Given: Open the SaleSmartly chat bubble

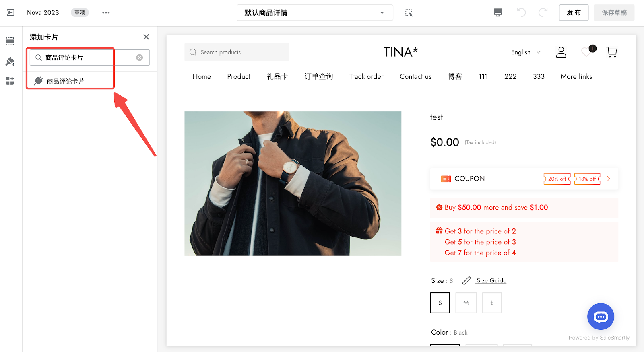Looking at the screenshot, I should point(601,317).
